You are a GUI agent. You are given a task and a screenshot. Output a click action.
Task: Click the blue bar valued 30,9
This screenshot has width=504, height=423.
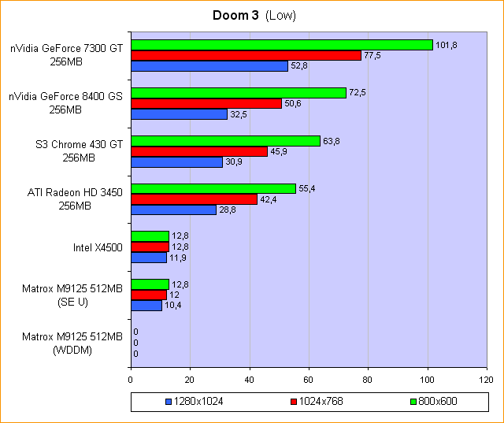pyautogui.click(x=176, y=162)
